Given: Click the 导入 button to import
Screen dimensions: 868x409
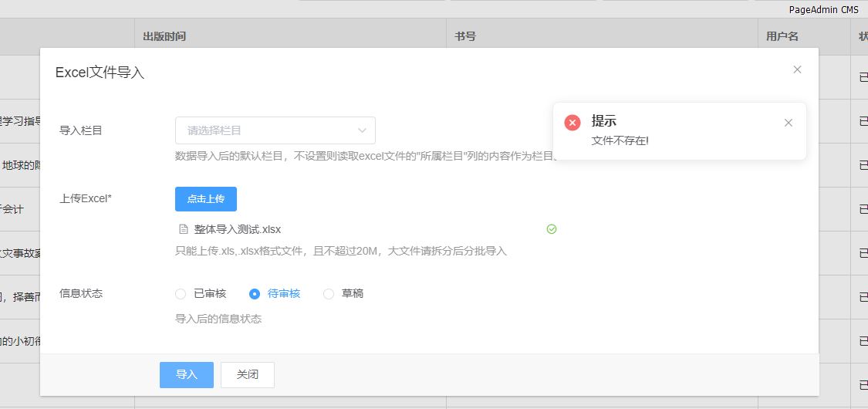Looking at the screenshot, I should [187, 375].
